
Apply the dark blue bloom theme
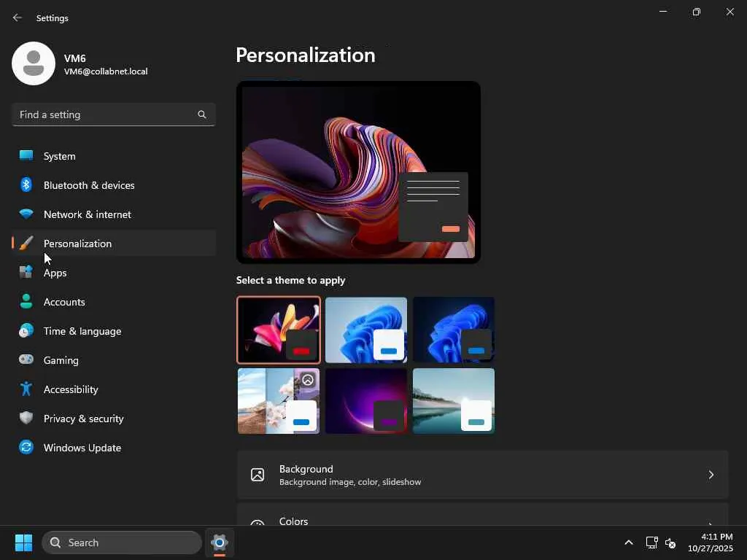(454, 330)
